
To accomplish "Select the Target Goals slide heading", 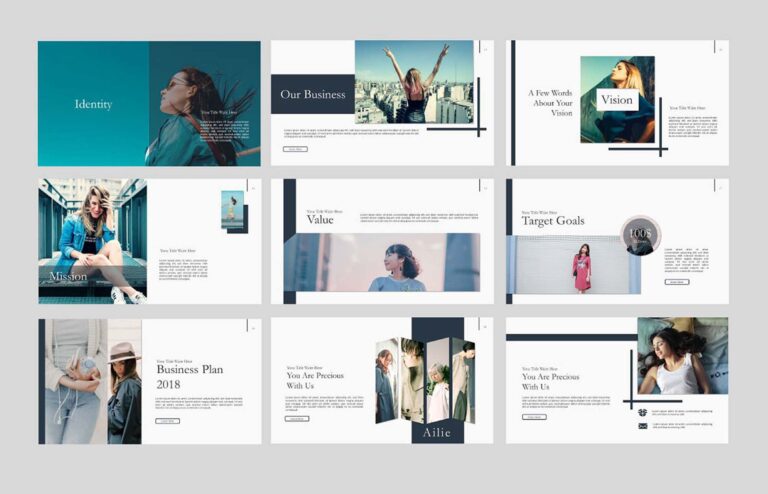I will point(553,221).
